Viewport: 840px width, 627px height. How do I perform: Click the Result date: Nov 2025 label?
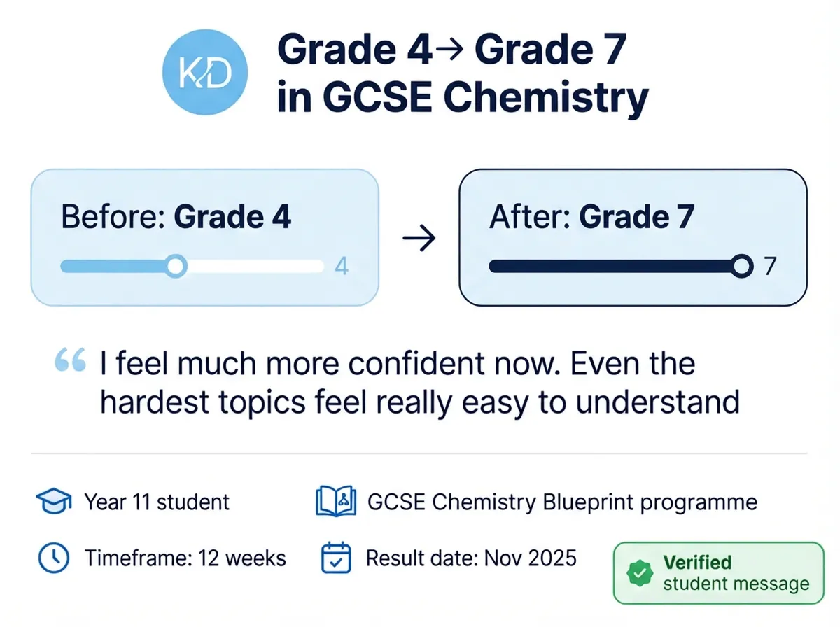pos(472,558)
